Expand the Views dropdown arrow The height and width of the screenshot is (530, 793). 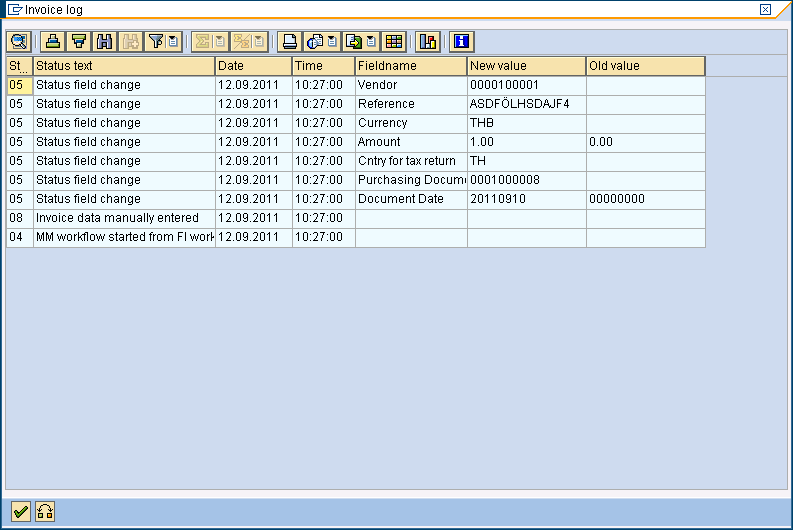point(333,41)
